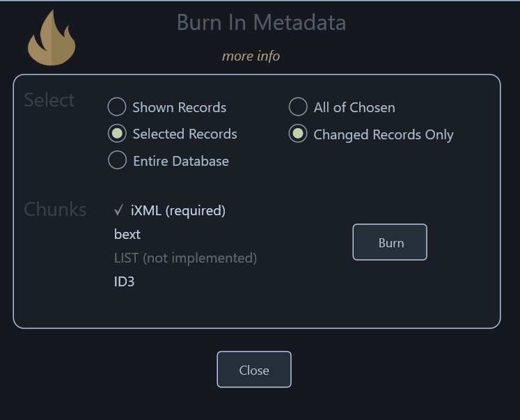
Task: Choose the Selected Records radio circle
Action: 117,133
